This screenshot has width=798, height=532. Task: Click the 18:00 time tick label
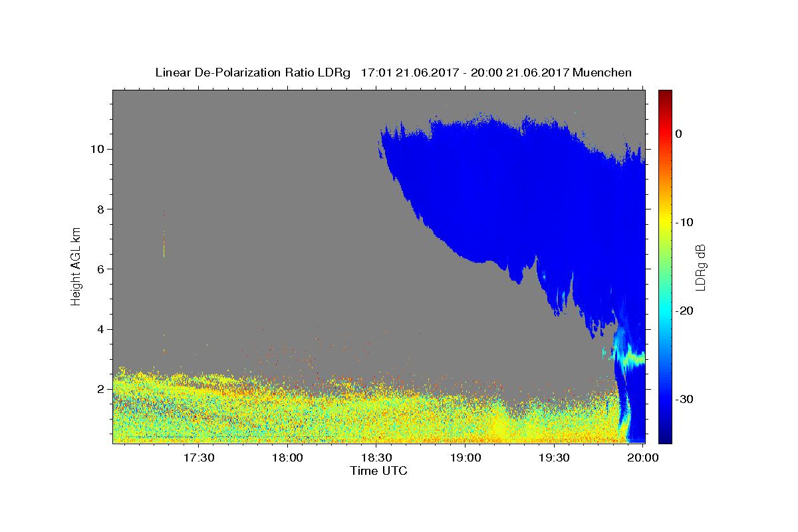coord(288,458)
